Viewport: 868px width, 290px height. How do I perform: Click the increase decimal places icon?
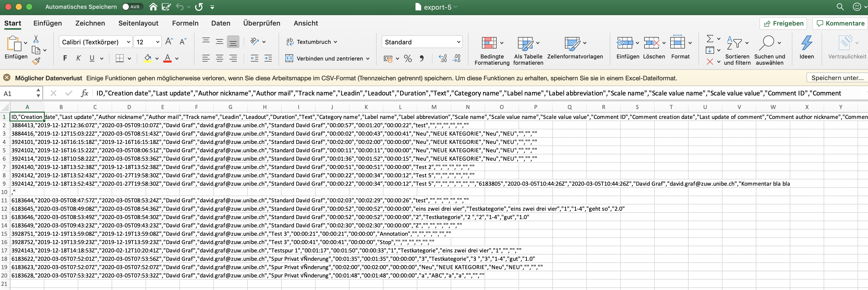pos(443,59)
